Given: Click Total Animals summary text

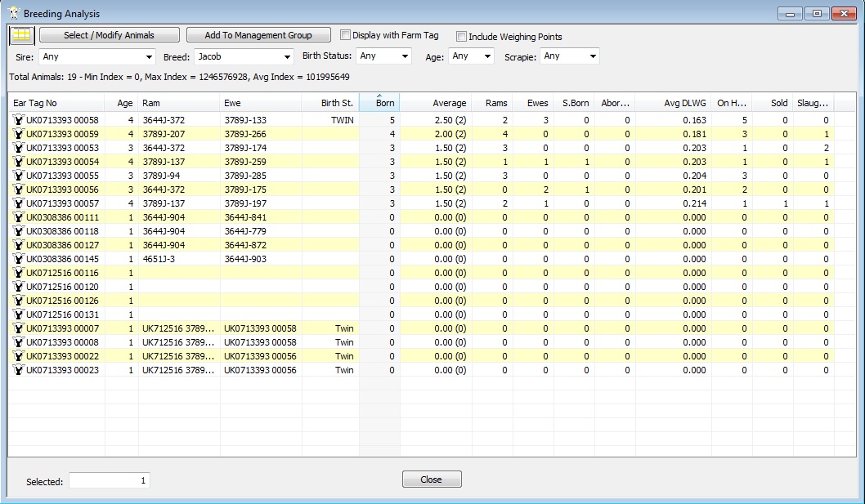Looking at the screenshot, I should click(x=179, y=77).
